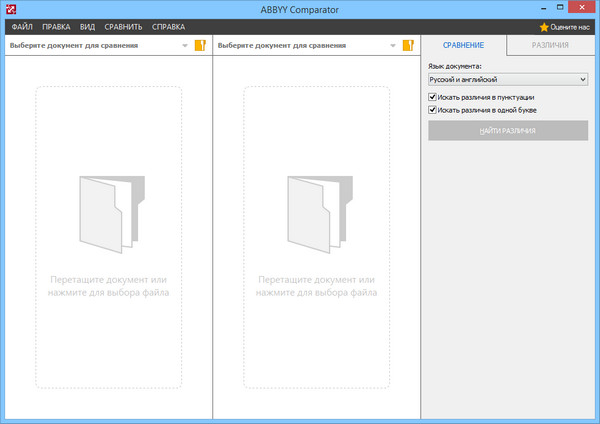Click the star icon beside Оцените нас

pos(544,28)
